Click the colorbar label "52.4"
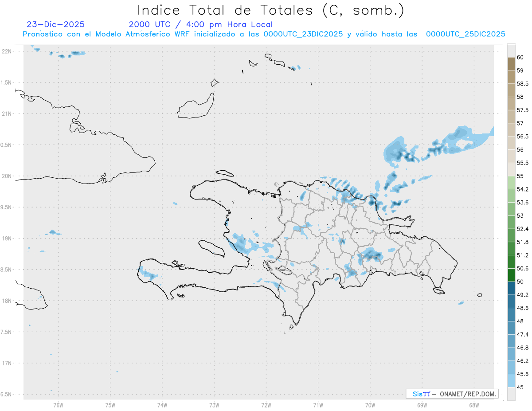532x411 pixels. point(523,229)
